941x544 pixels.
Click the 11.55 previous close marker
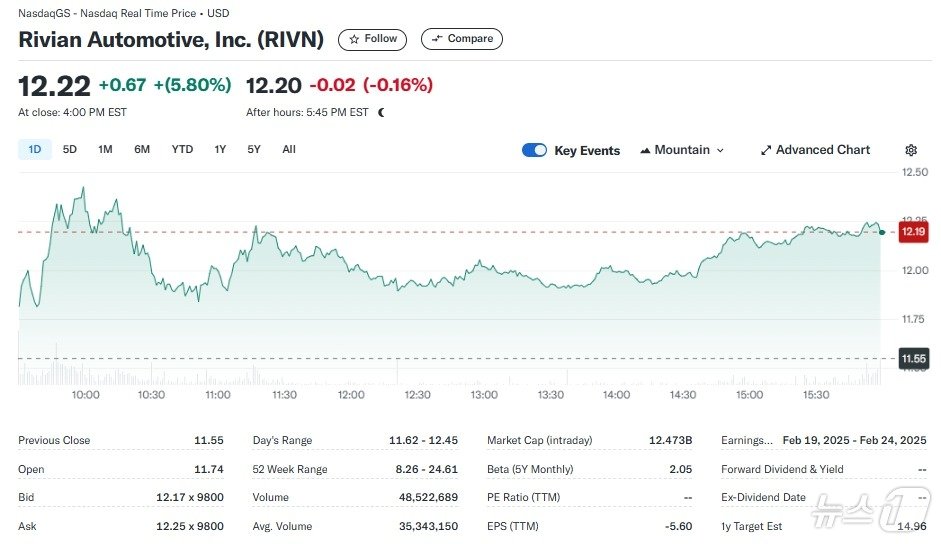coord(911,358)
